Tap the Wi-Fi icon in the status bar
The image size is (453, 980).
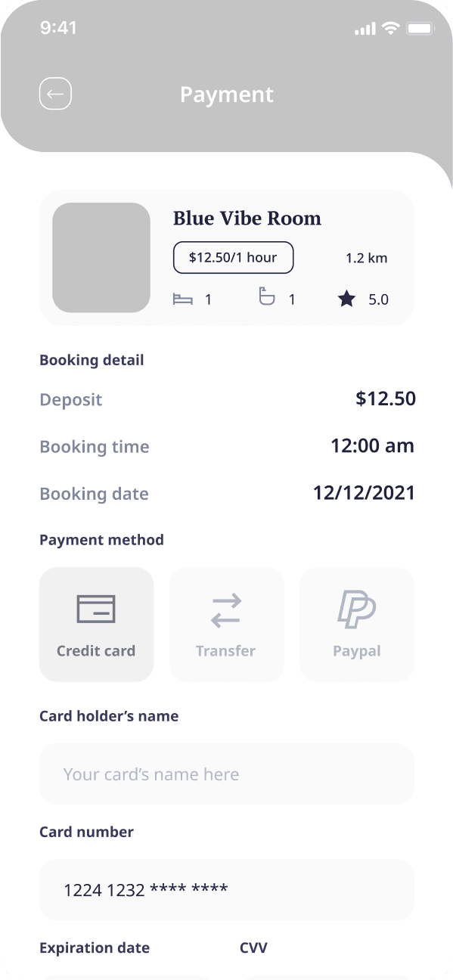pos(389,27)
